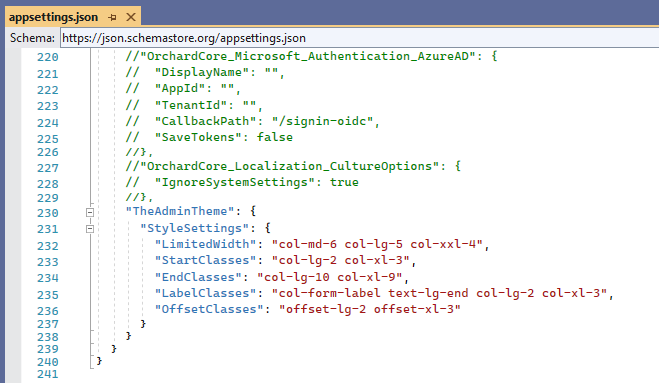Click the value starting with "col-form-label text-lg-end"
This screenshot has height=383, width=659.
(439, 293)
